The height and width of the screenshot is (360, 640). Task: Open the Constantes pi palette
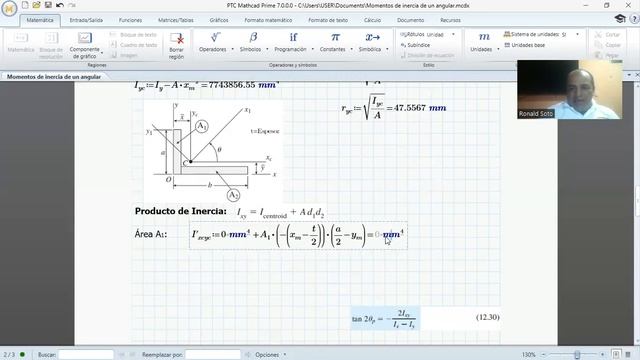pos(333,42)
